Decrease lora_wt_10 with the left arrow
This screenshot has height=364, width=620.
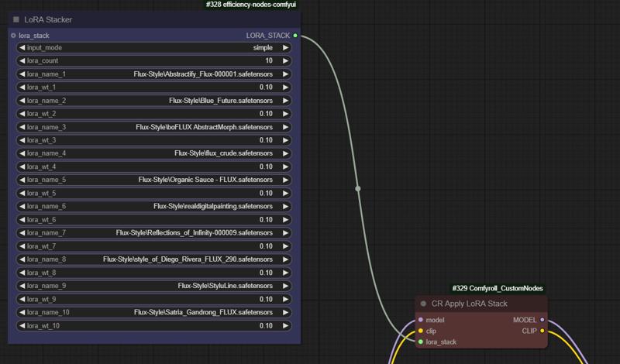pyautogui.click(x=22, y=325)
